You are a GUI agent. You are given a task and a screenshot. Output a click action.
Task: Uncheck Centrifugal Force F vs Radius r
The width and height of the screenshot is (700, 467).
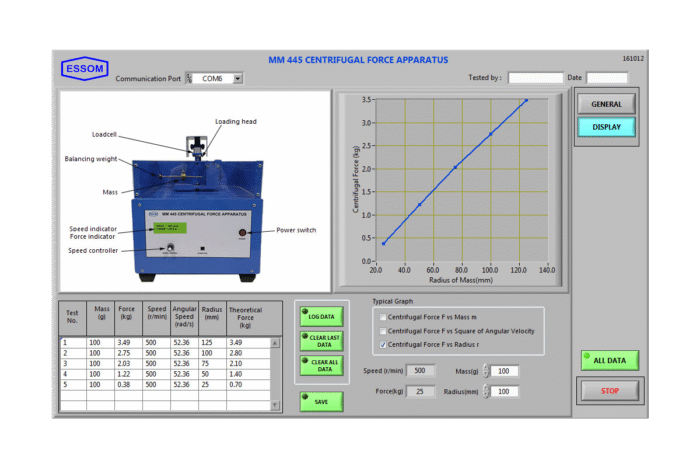pos(382,345)
